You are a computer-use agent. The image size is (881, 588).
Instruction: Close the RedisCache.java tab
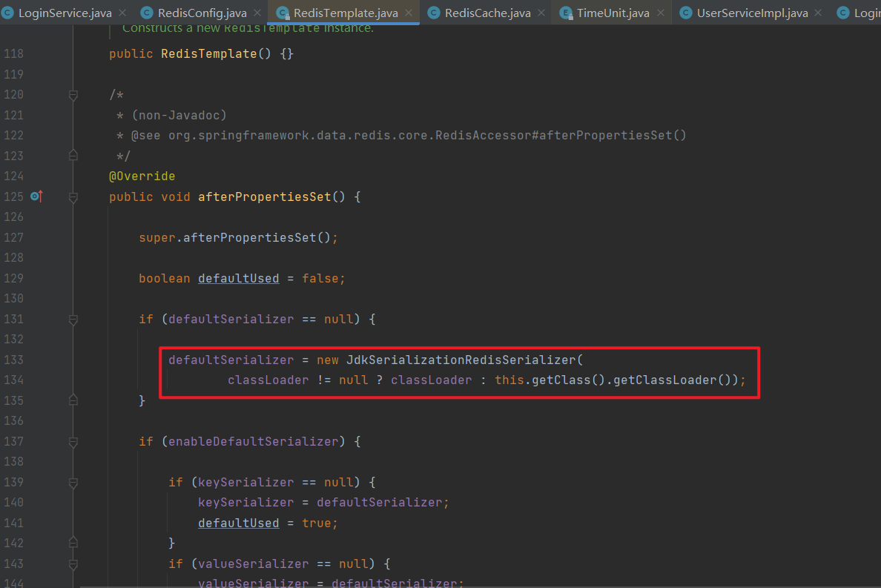[x=541, y=13]
